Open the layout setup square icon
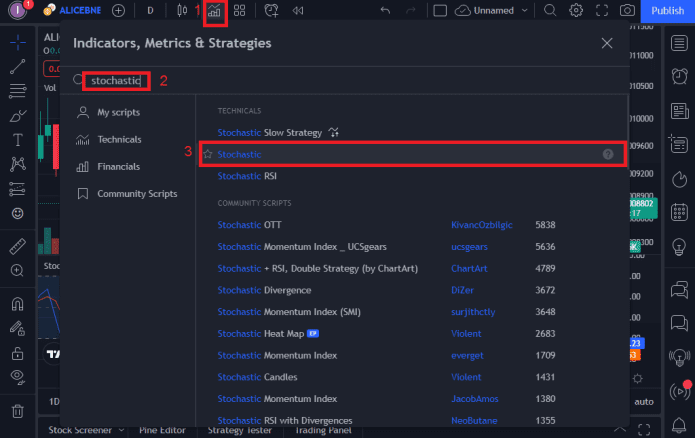Screen dimensions: 695x438 pos(440,11)
